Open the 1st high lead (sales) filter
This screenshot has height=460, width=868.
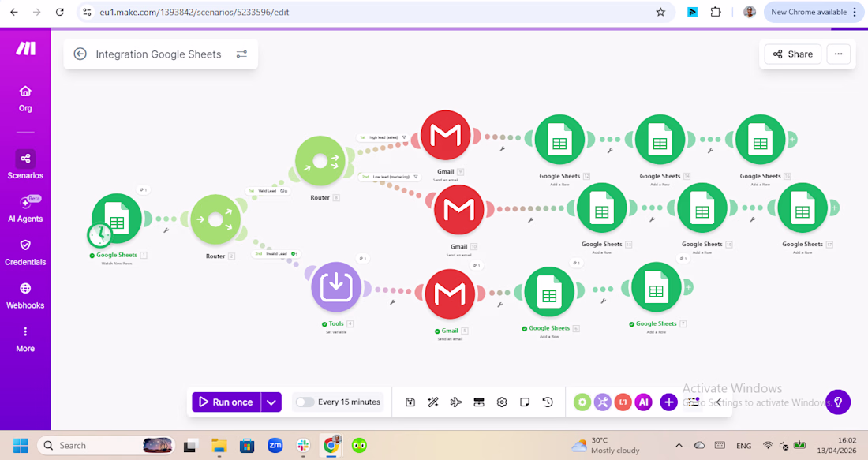(383, 137)
